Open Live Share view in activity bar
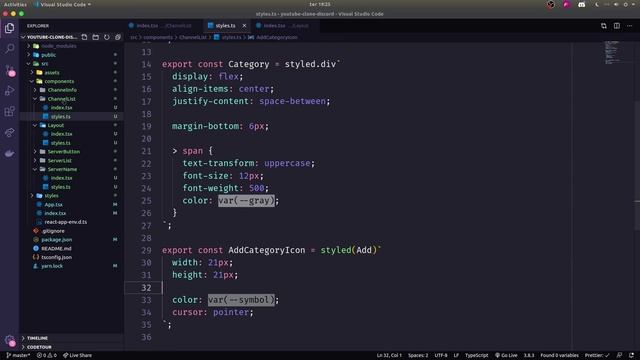This screenshot has height=360, width=640. tap(9, 132)
